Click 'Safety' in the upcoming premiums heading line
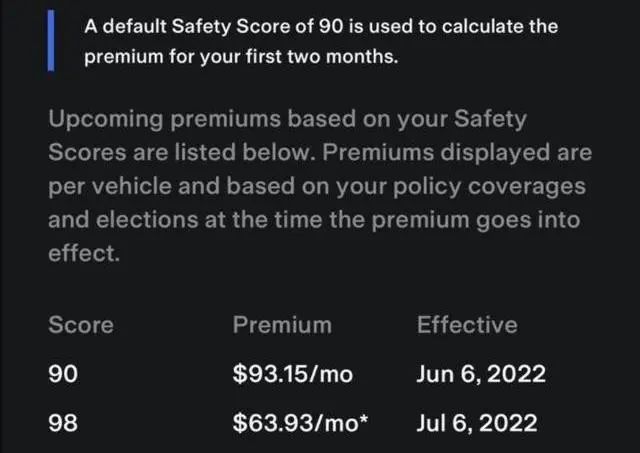 click(490, 120)
